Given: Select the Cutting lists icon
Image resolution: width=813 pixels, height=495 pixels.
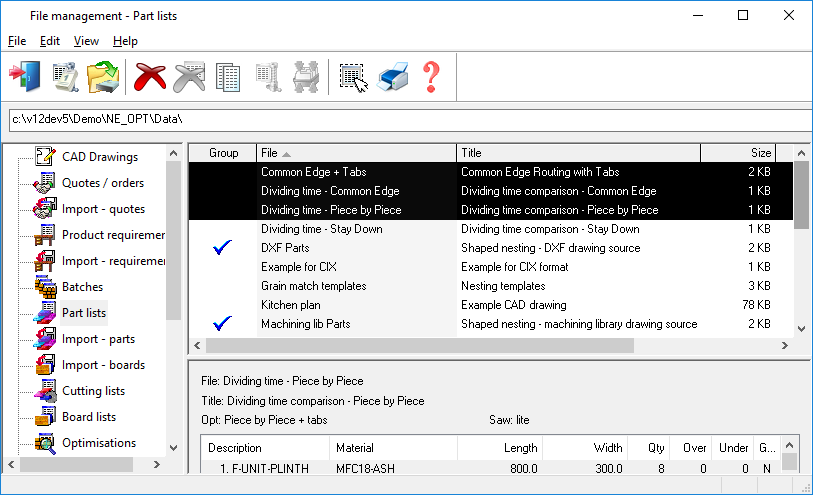Looking at the screenshot, I should 45,390.
